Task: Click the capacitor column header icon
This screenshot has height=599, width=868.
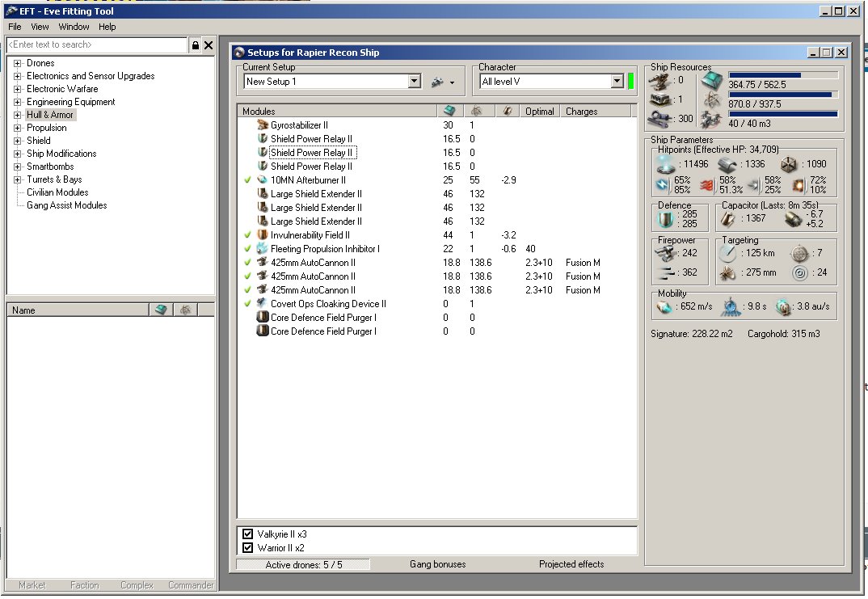Action: click(507, 111)
